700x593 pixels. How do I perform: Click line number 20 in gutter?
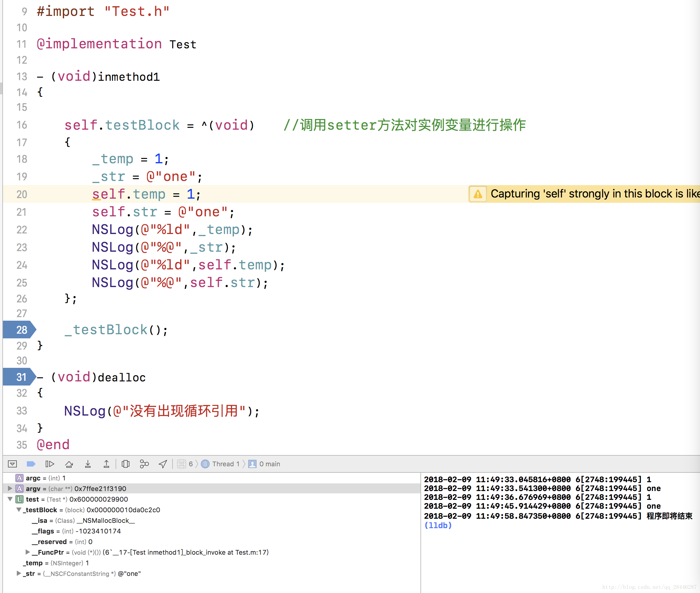point(22,194)
